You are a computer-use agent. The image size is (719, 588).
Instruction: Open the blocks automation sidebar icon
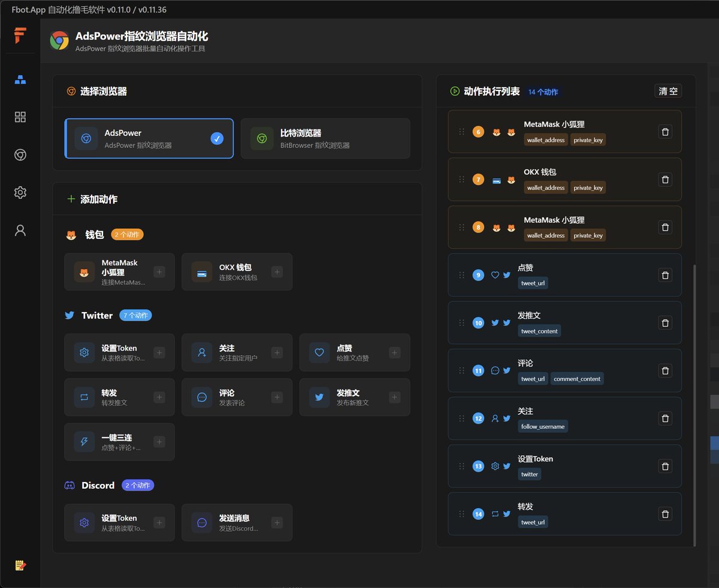pyautogui.click(x=20, y=79)
